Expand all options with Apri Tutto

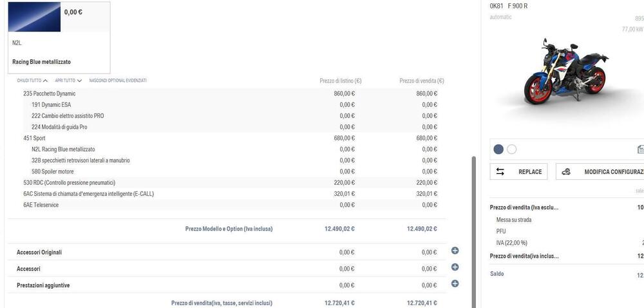(x=68, y=81)
